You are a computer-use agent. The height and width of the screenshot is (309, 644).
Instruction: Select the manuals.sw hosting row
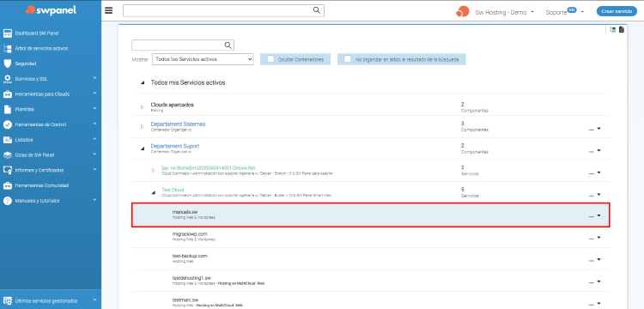coord(370,215)
